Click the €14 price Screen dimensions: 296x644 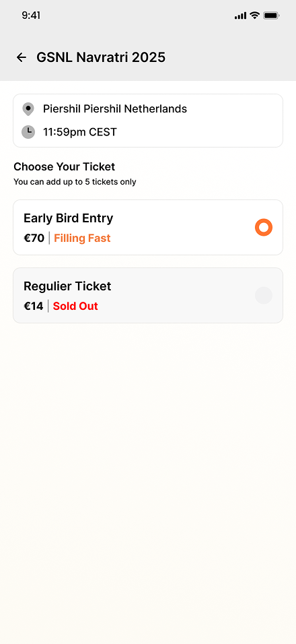coord(33,307)
